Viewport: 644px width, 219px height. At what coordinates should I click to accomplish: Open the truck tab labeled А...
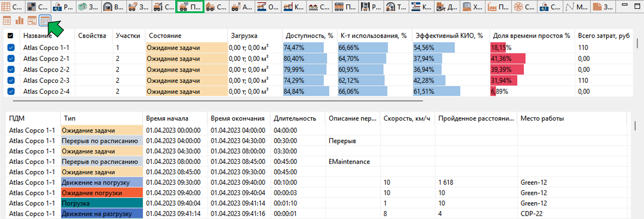click(x=242, y=7)
